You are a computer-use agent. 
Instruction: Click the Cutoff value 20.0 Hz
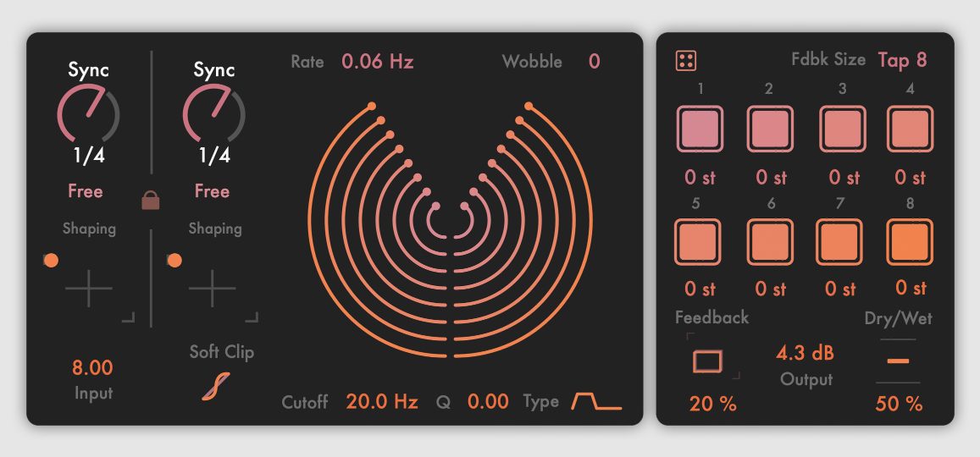[x=382, y=401]
